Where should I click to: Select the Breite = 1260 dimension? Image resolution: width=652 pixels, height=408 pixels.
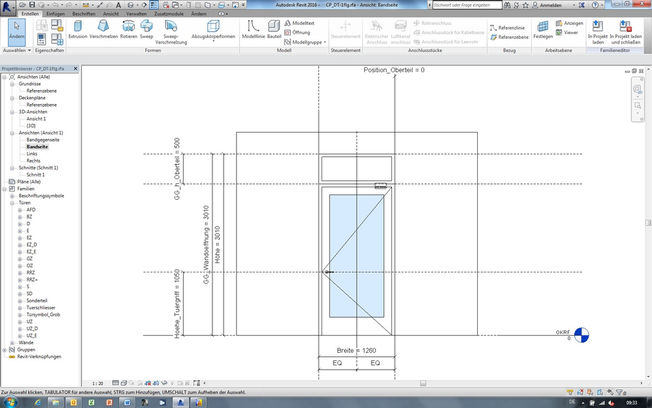(356, 351)
